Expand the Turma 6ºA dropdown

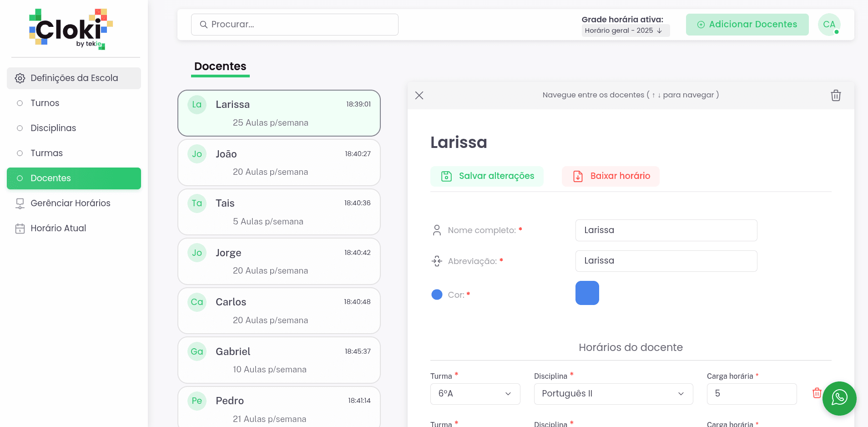[x=475, y=394]
